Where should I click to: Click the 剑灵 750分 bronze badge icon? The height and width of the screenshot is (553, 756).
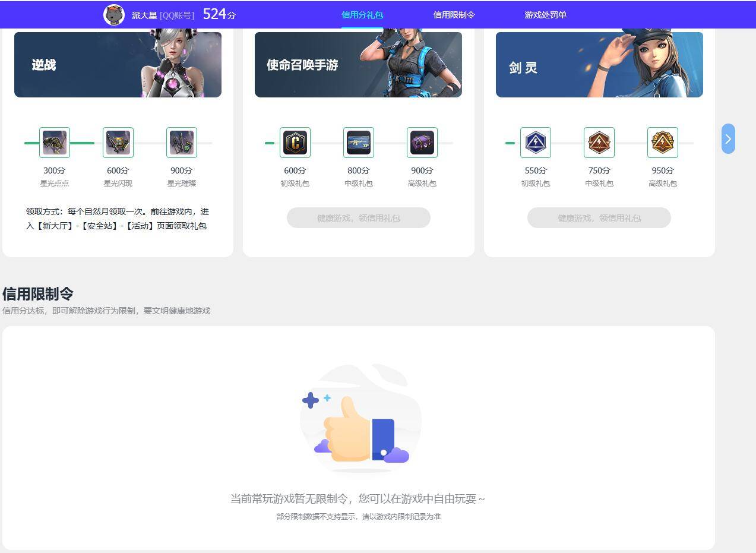pos(599,142)
